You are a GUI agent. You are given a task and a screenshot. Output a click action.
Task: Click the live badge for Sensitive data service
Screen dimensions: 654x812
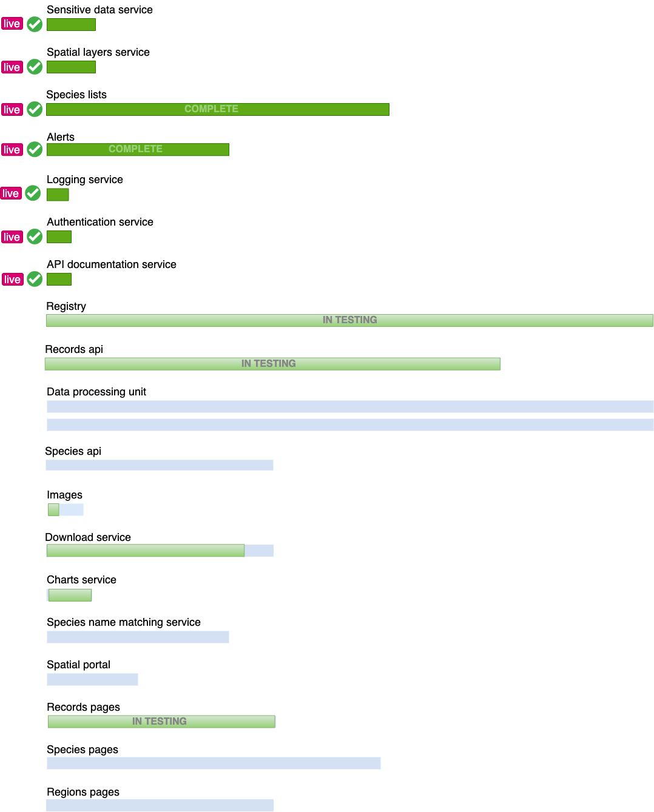coord(12,24)
